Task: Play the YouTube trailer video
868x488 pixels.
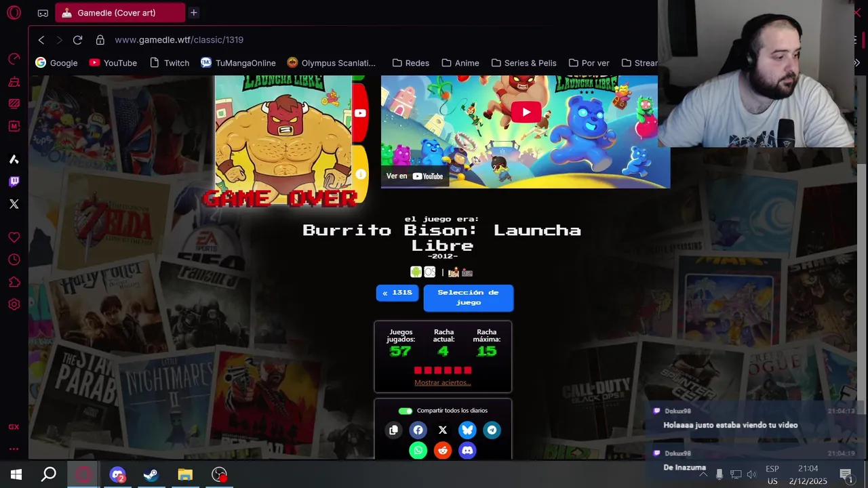Action: pyautogui.click(x=526, y=113)
